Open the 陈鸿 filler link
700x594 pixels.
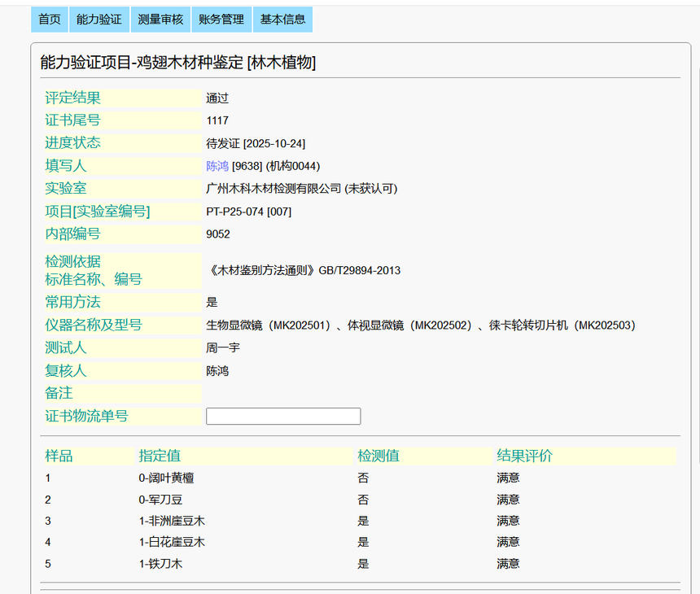click(x=217, y=166)
